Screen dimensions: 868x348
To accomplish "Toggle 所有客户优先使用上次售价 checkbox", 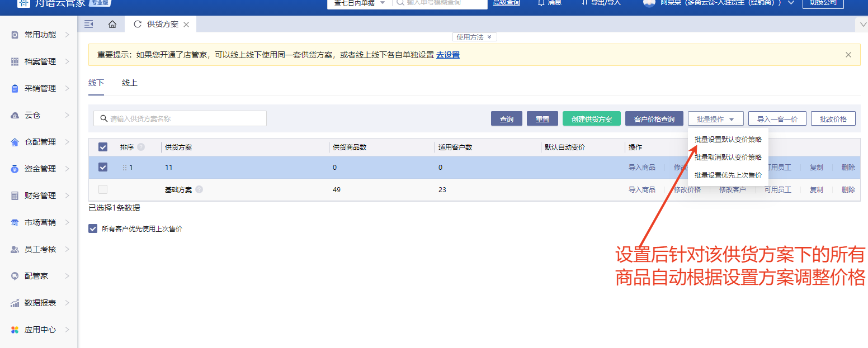I will point(93,228).
